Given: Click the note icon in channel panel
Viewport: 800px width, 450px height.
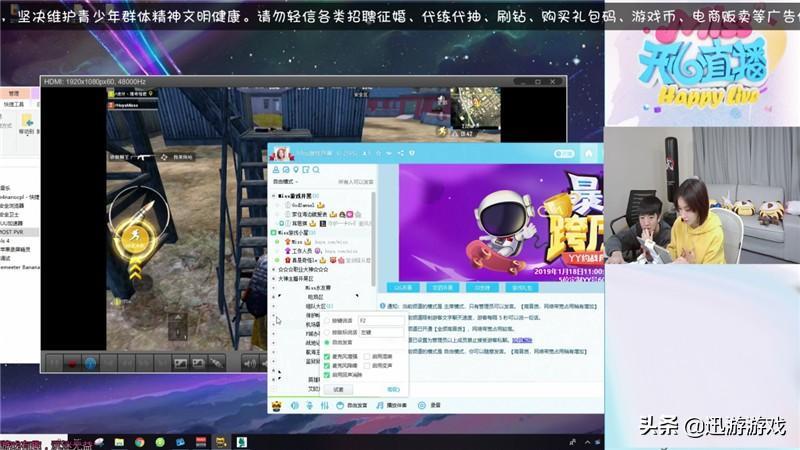Looking at the screenshot, I should [x=306, y=170].
